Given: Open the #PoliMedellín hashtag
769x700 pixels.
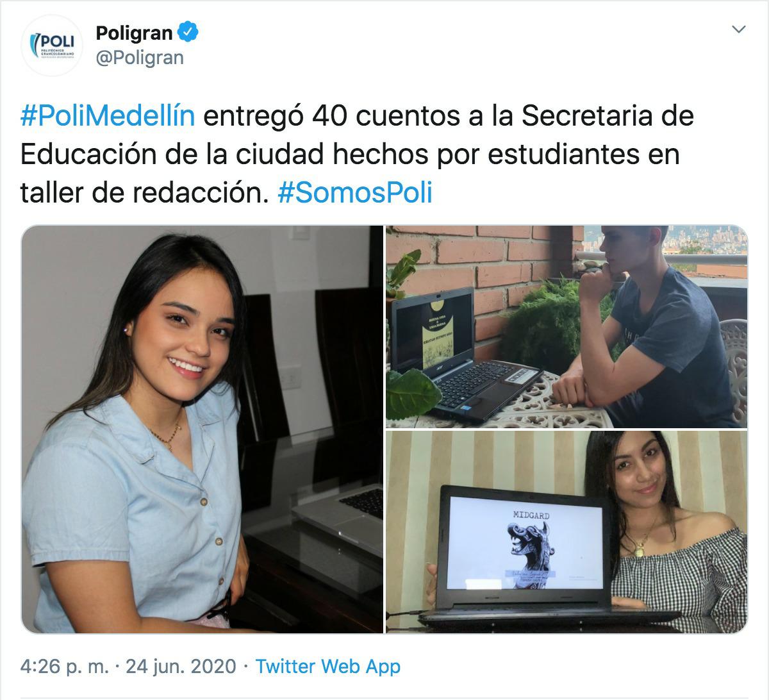Looking at the screenshot, I should 108,117.
